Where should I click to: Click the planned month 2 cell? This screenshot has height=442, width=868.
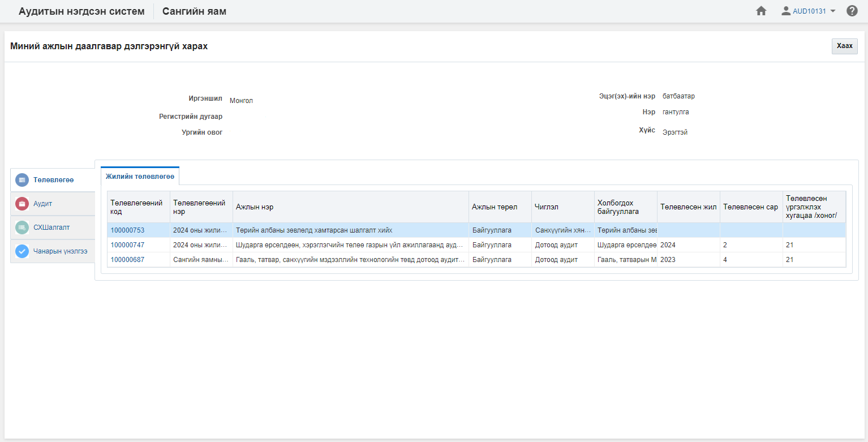coord(751,245)
